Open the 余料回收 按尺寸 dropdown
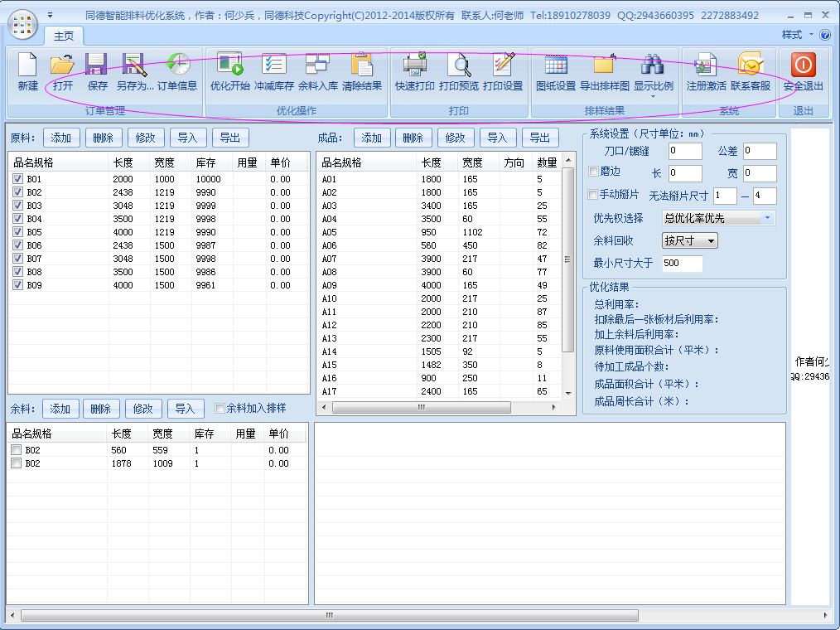This screenshot has width=840, height=630. coord(689,240)
